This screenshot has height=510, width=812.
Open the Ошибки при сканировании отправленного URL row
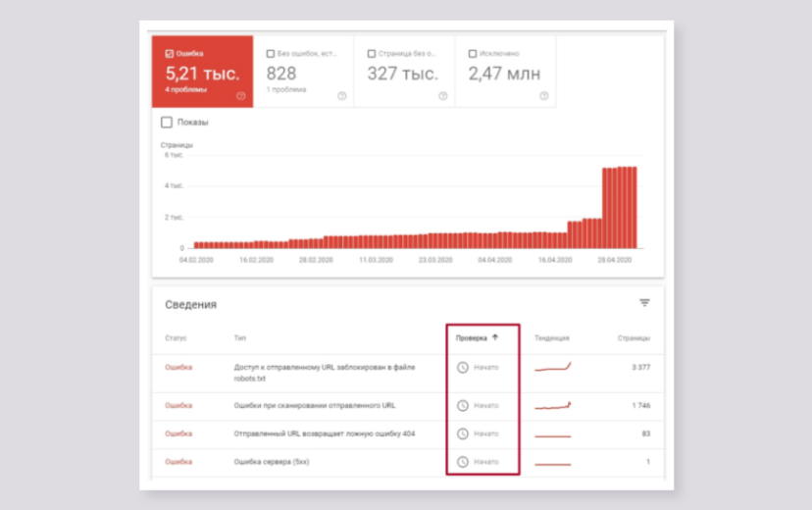click(x=314, y=405)
